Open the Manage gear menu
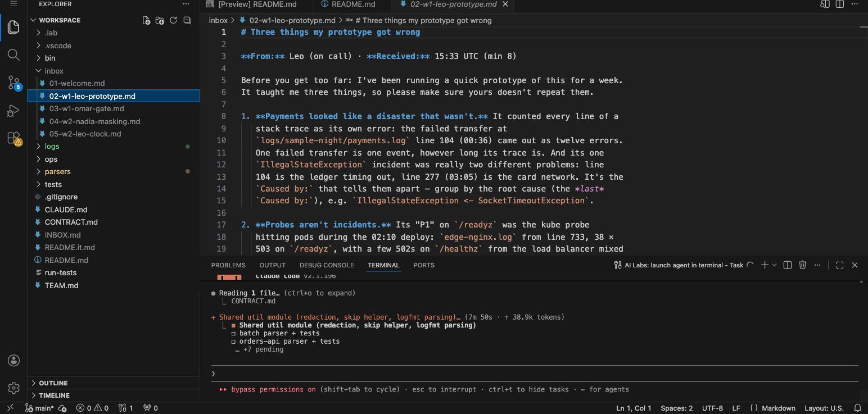 click(13, 388)
